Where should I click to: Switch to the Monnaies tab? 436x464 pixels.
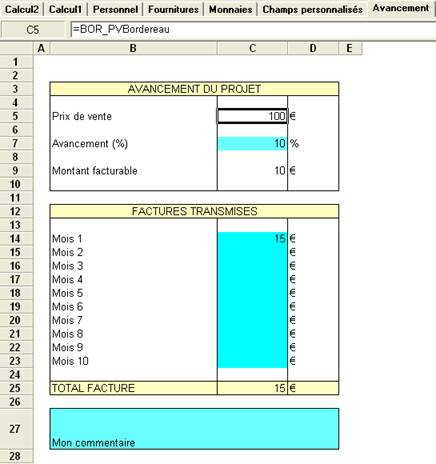point(230,9)
